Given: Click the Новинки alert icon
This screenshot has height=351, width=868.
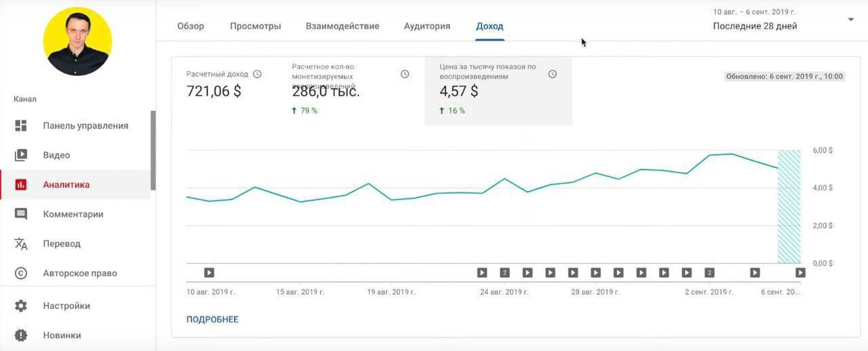Looking at the screenshot, I should pyautogui.click(x=21, y=335).
